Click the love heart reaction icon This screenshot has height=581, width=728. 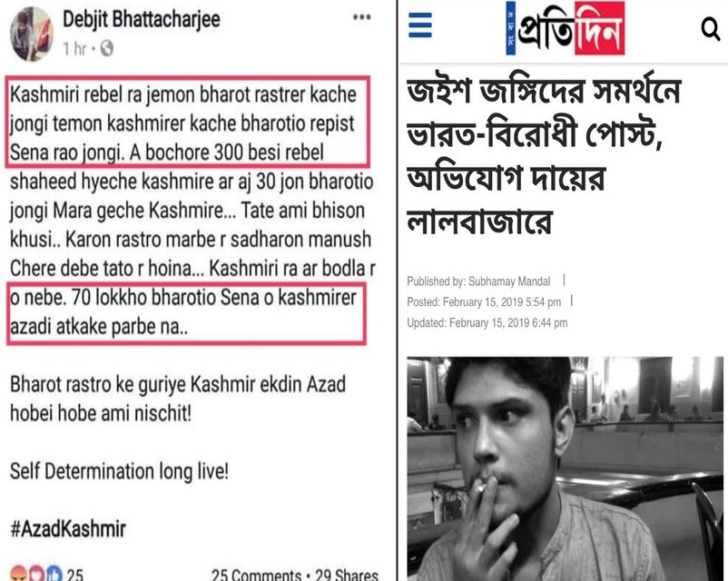pos(38,574)
